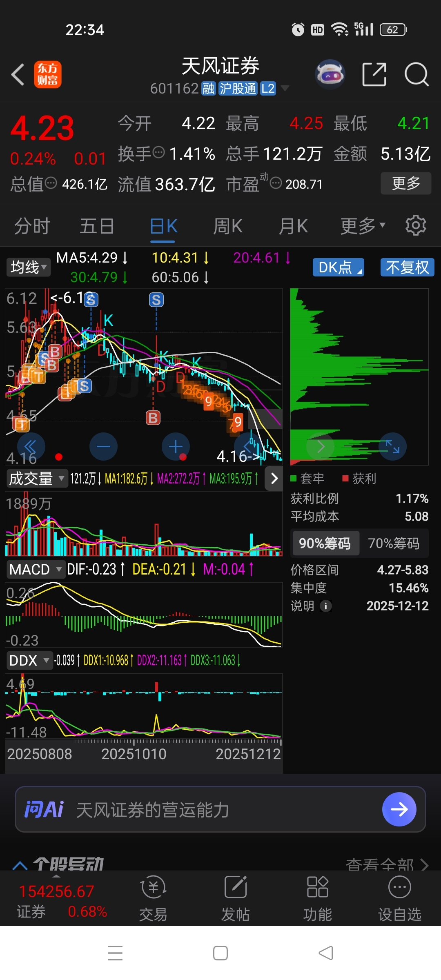Open 发帖 post icon
441x980 pixels.
[236, 898]
